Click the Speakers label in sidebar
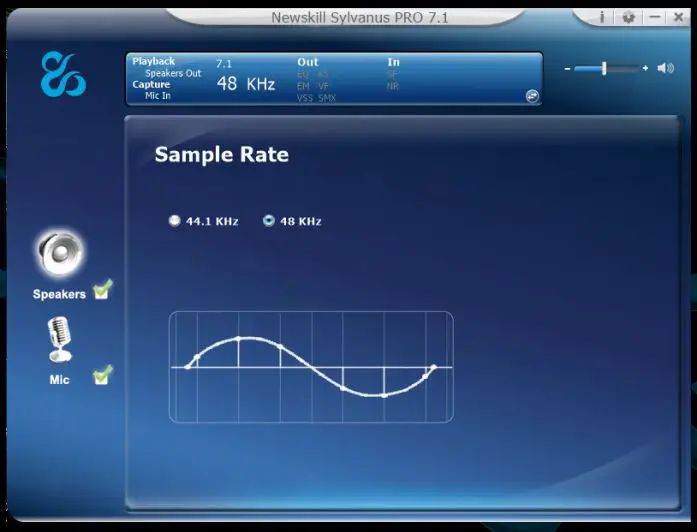This screenshot has width=697, height=532. click(59, 294)
